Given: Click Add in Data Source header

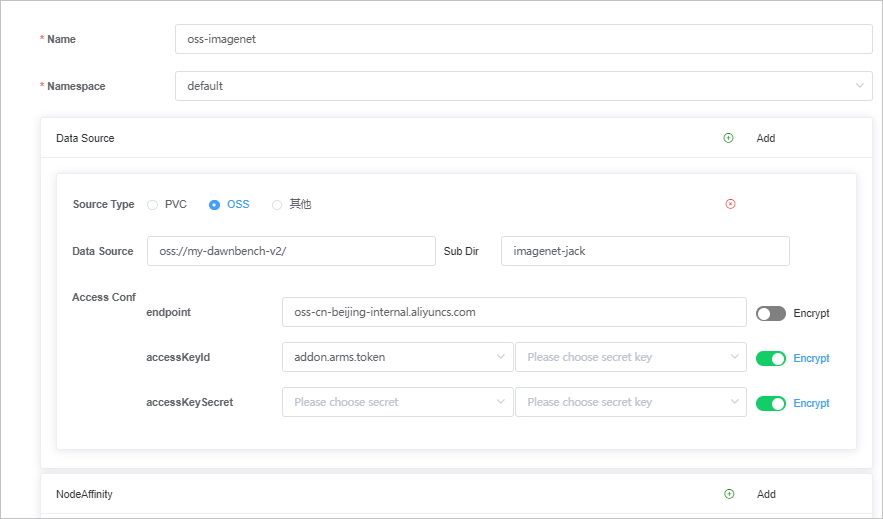Looking at the screenshot, I should [766, 138].
